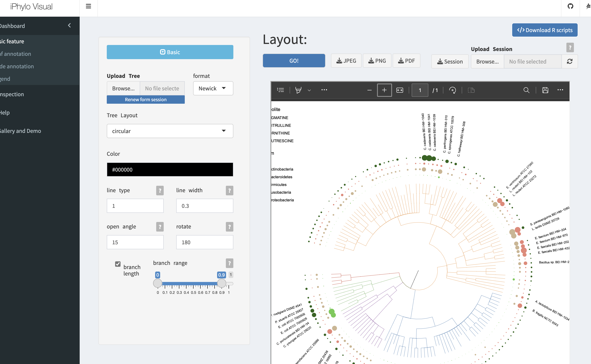Rotate the PDF page with rotate icon
Viewport: 591px width, 364px height.
(x=452, y=90)
